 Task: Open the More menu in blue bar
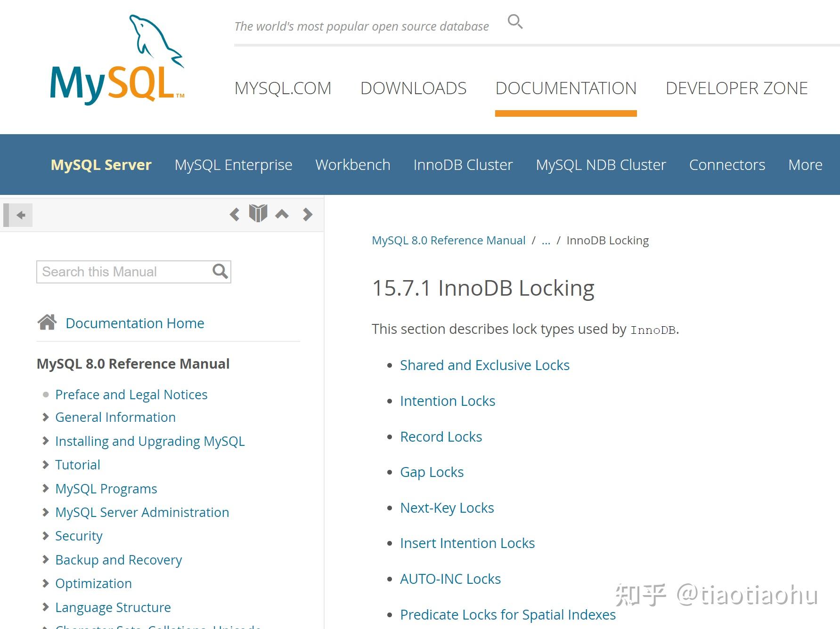point(805,165)
